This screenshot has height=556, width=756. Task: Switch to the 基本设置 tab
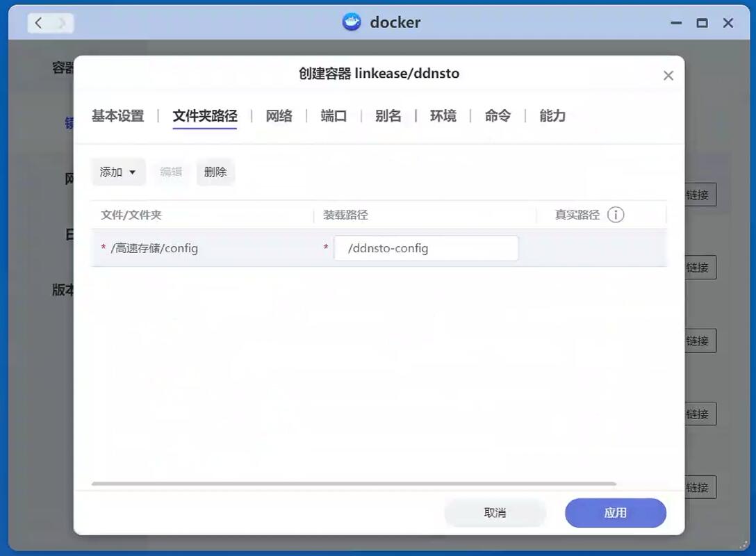pos(117,116)
